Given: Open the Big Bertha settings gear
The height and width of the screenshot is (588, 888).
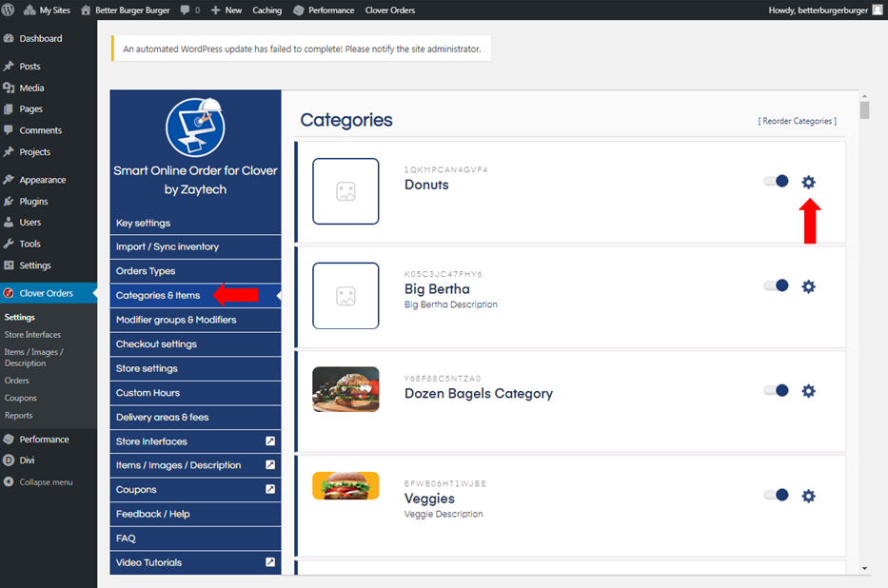Looking at the screenshot, I should (808, 286).
